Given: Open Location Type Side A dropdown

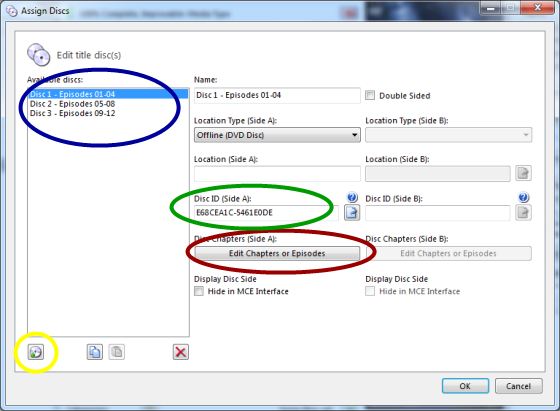Looking at the screenshot, I should 277,135.
